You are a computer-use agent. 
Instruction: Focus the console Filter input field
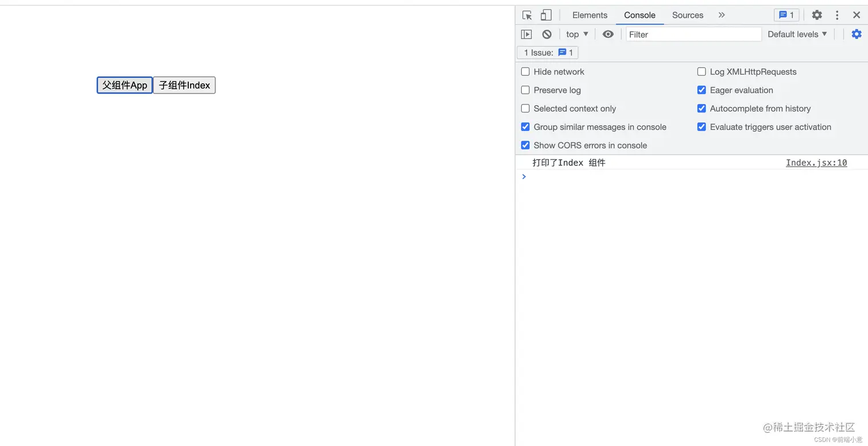tap(693, 34)
